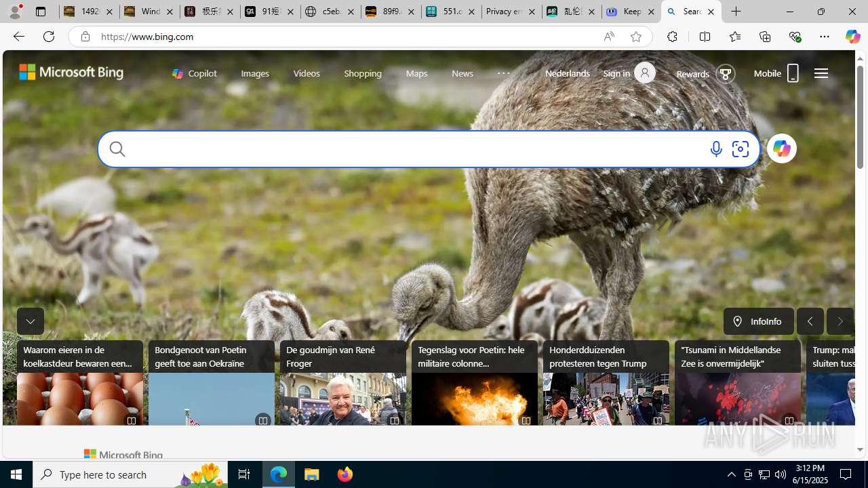This screenshot has width=868, height=488.
Task: Open Tegenslag voor Poetin news card
Action: coord(475,383)
